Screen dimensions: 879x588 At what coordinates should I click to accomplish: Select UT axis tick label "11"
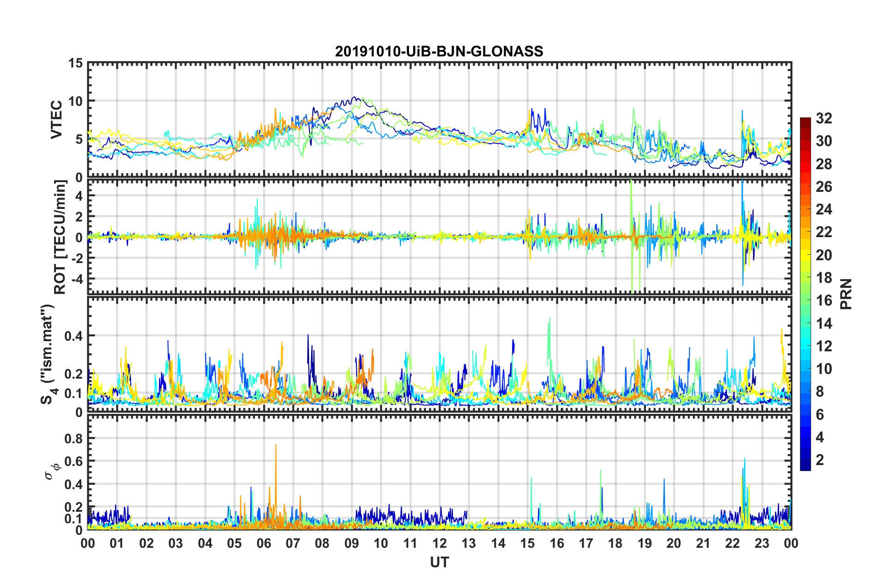410,543
